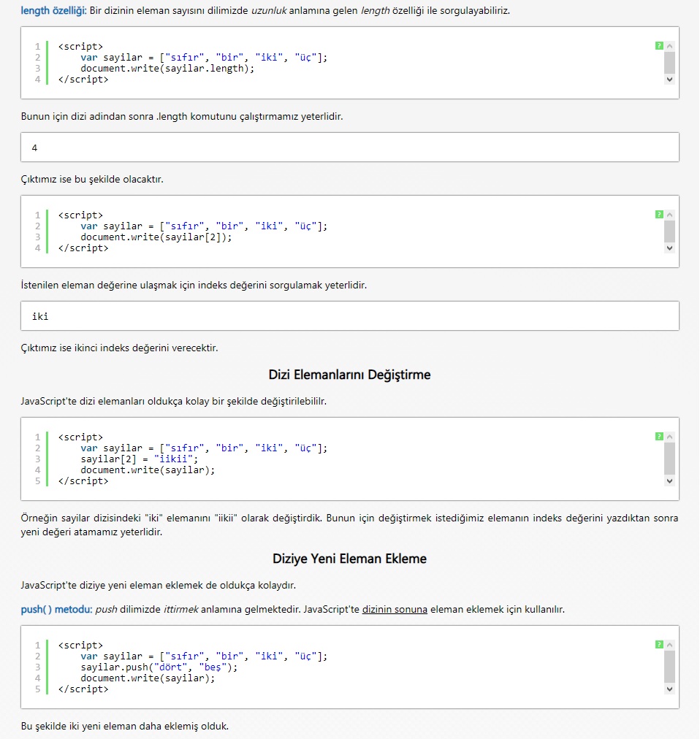Click the sentence starting "İstenilen eleman değerine ulaşmak"
Image resolution: width=700 pixels, height=739 pixels.
[x=194, y=285]
